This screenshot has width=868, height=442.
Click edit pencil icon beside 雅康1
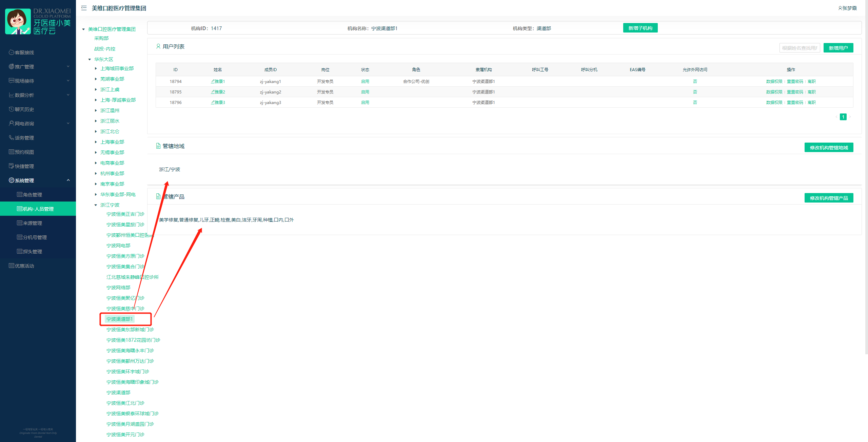[x=213, y=81]
